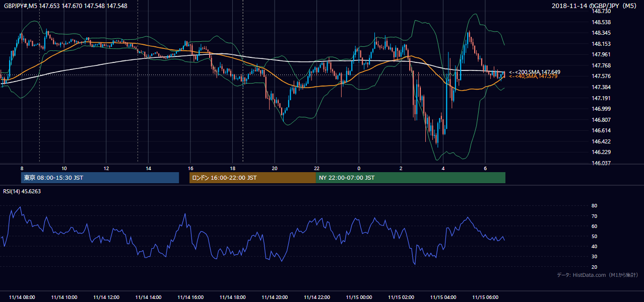
Task: Click the RSI axis level 70
Action: click(x=594, y=216)
